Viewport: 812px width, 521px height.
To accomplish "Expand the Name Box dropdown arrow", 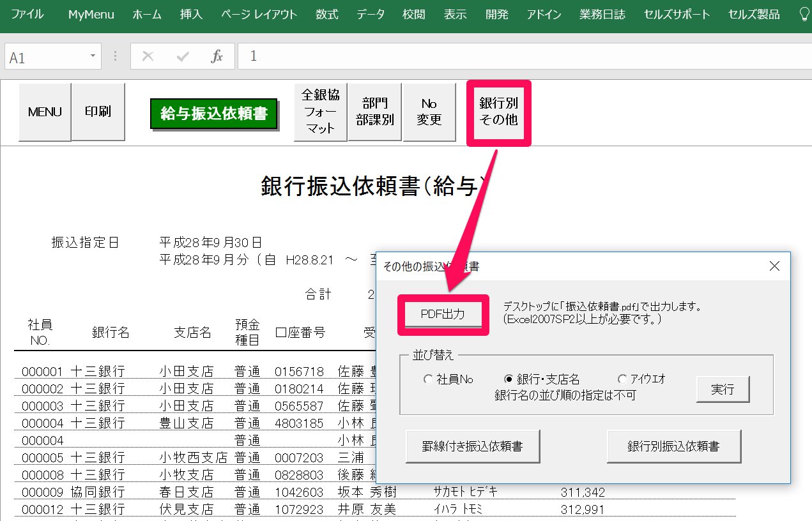I will 93,56.
